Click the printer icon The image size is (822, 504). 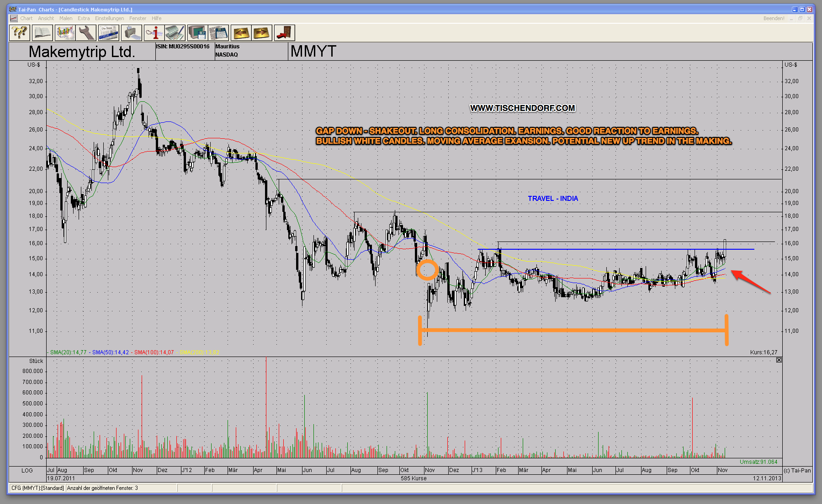coord(131,33)
